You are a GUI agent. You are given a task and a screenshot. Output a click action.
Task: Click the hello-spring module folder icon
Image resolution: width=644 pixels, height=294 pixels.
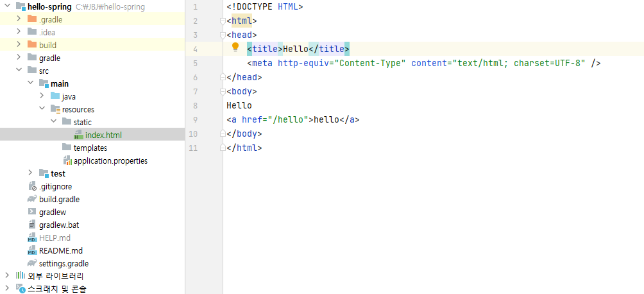coord(21,6)
